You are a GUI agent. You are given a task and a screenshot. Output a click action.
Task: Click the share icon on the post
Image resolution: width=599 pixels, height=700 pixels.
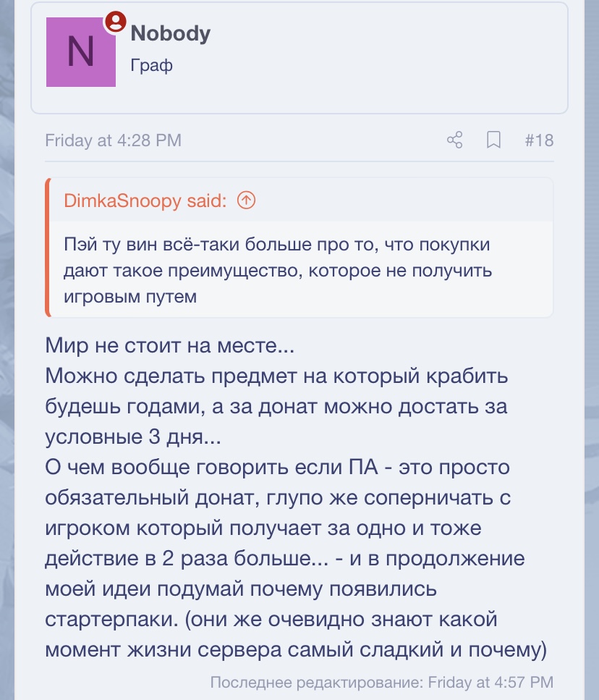[x=456, y=141]
